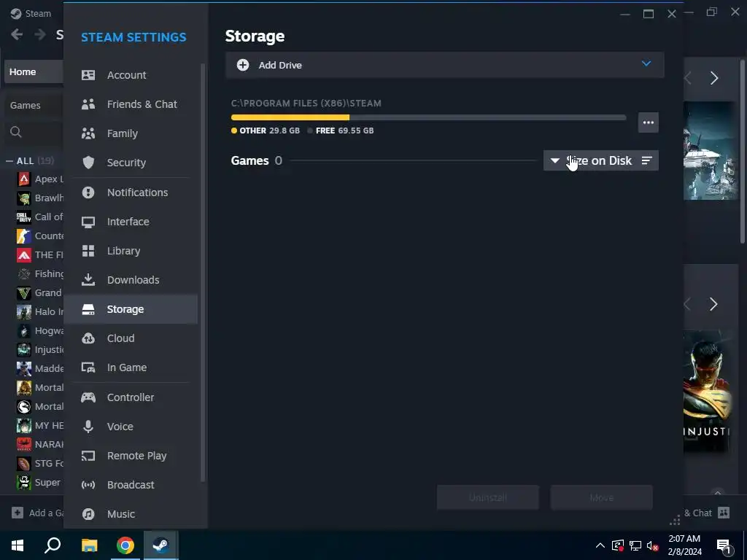747x560 pixels.
Task: Open Downloads settings category
Action: click(131, 280)
